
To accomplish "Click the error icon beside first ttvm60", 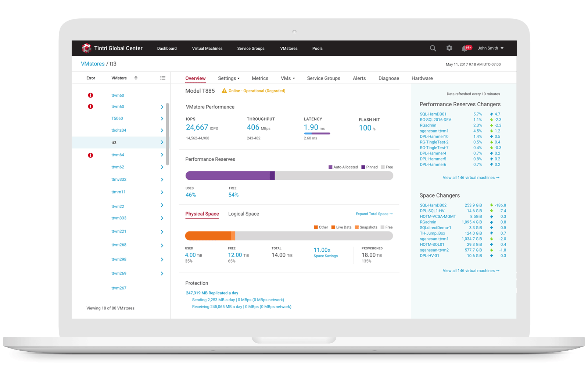I will 90,95.
